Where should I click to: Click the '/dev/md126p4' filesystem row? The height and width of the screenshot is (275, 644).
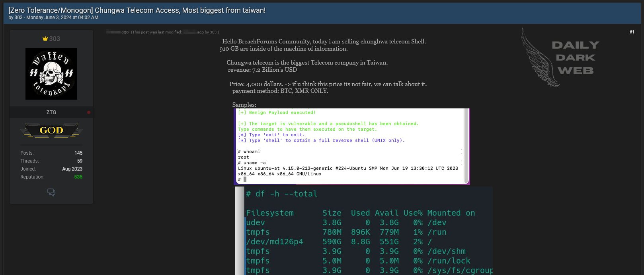339,242
